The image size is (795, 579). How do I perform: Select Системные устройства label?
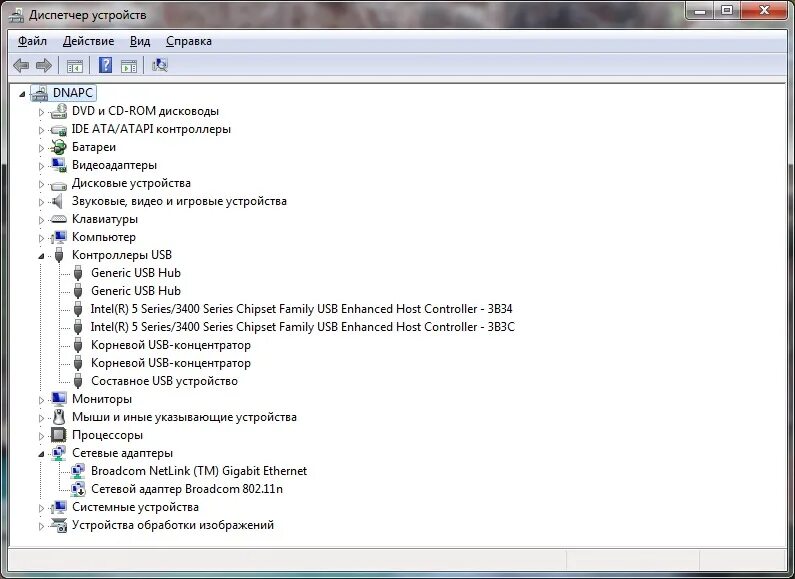[135, 507]
